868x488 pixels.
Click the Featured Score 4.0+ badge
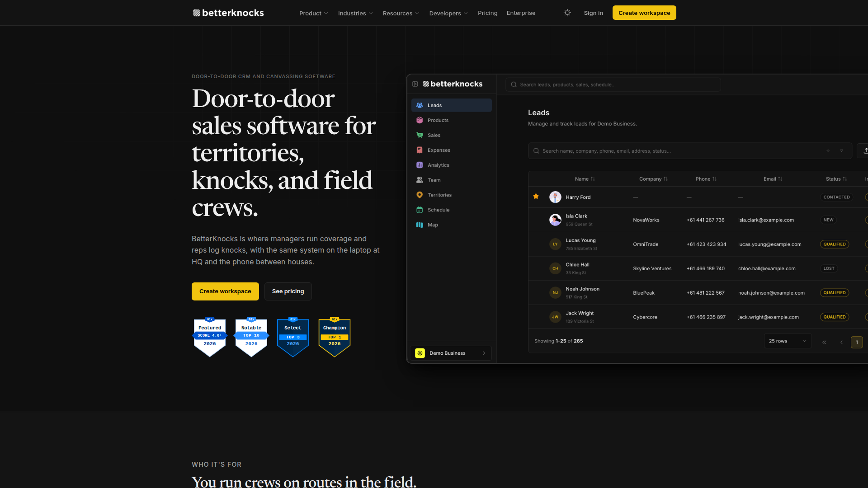pos(210,337)
